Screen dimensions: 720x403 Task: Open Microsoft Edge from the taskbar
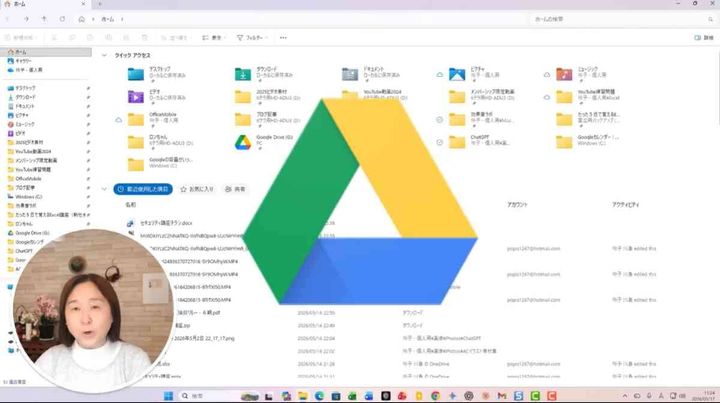tap(319, 396)
